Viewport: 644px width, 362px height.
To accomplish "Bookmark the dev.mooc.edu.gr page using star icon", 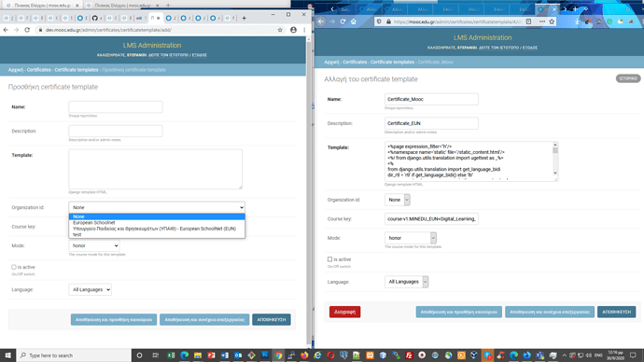I will [x=280, y=30].
